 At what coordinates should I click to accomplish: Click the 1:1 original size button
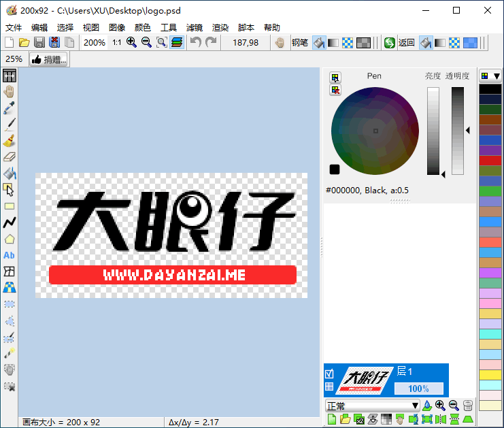pos(117,42)
